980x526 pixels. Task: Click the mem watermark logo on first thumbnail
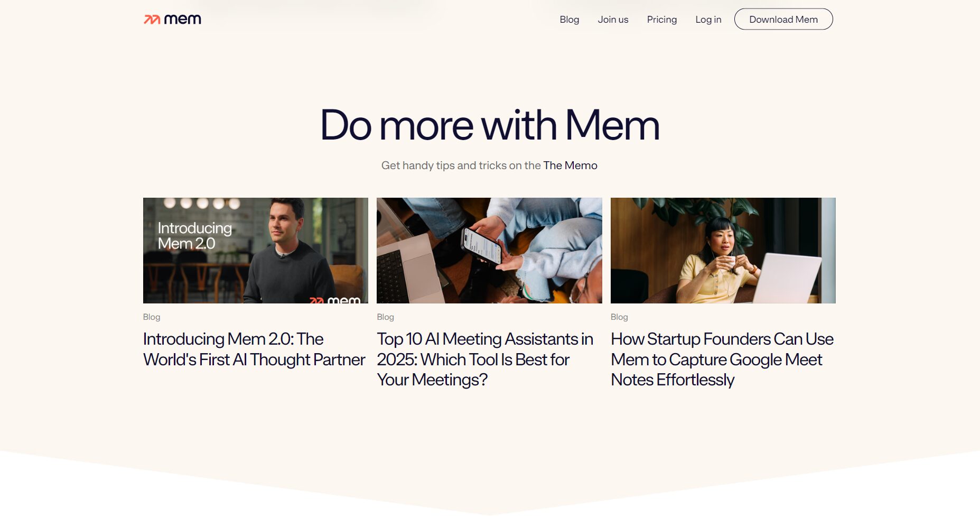click(x=335, y=299)
